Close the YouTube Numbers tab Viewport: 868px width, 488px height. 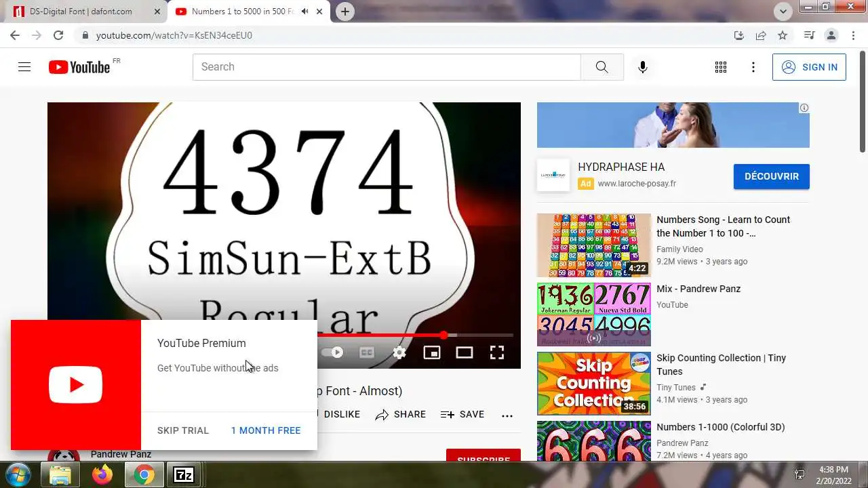click(319, 12)
